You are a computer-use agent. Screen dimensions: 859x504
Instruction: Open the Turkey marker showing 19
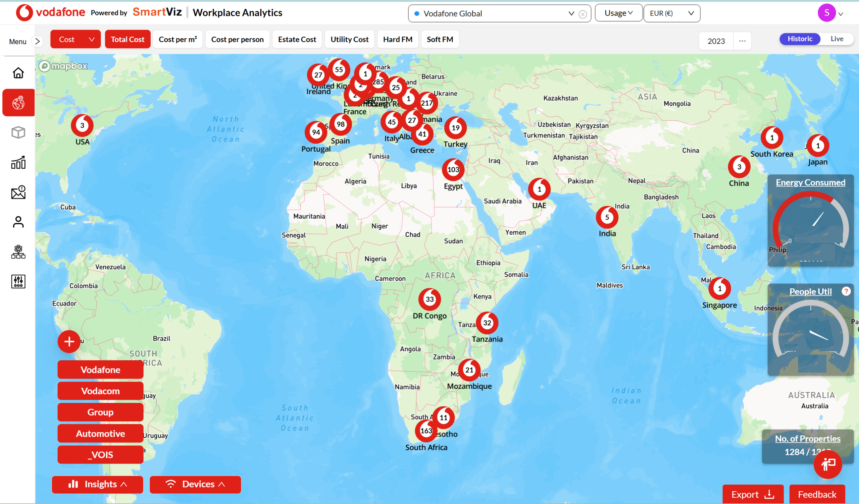[455, 128]
